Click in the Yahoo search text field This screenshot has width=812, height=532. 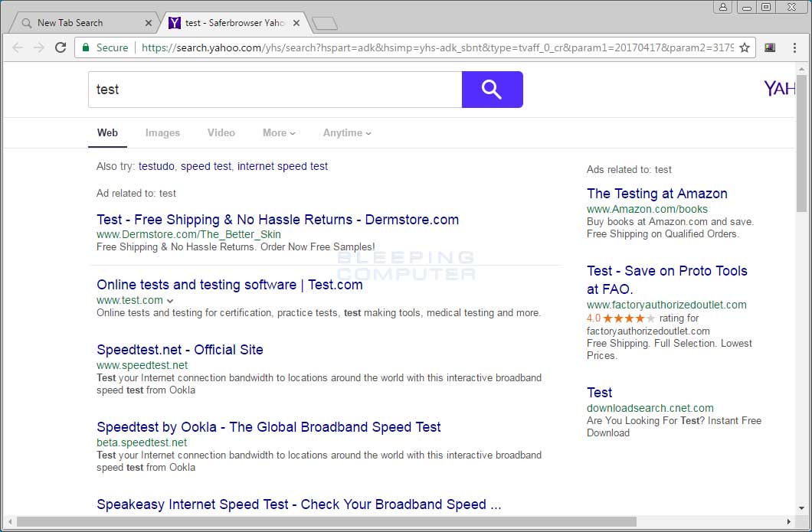pos(274,90)
